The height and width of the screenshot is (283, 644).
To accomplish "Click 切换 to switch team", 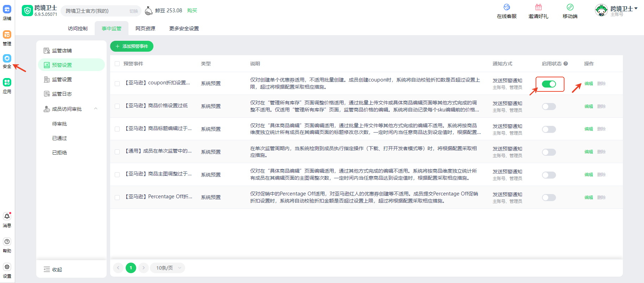I will coord(134,11).
